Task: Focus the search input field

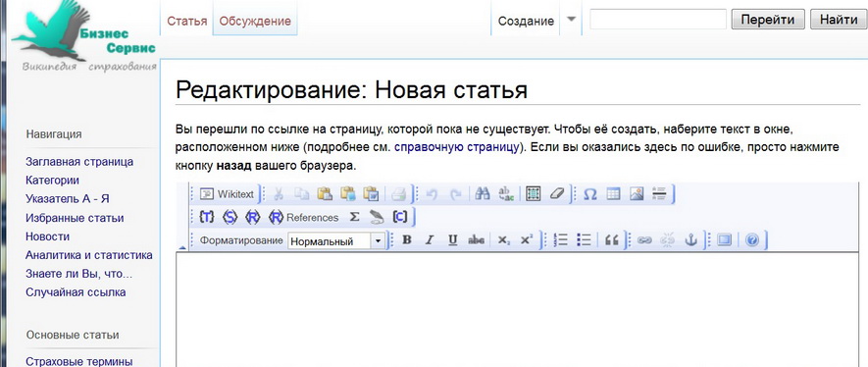Action: pos(658,19)
